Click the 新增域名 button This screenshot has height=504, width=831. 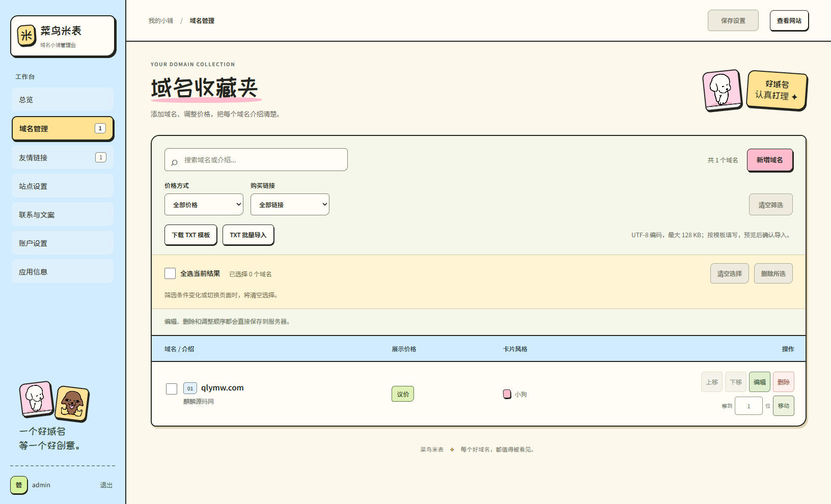pos(770,160)
